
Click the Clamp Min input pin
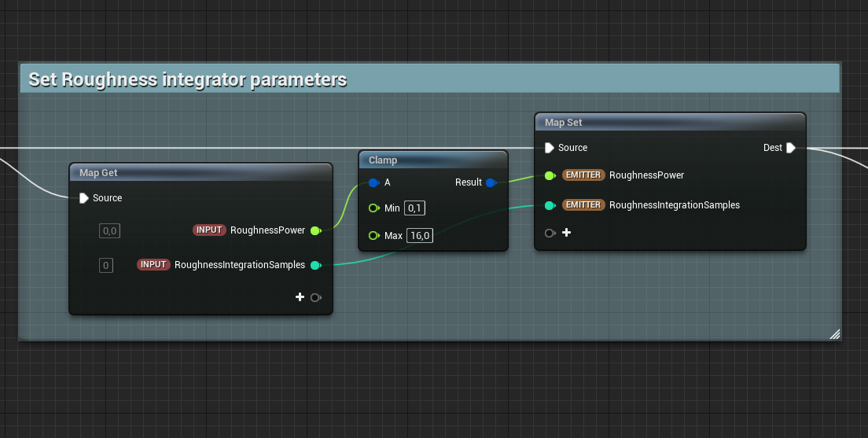coord(373,208)
